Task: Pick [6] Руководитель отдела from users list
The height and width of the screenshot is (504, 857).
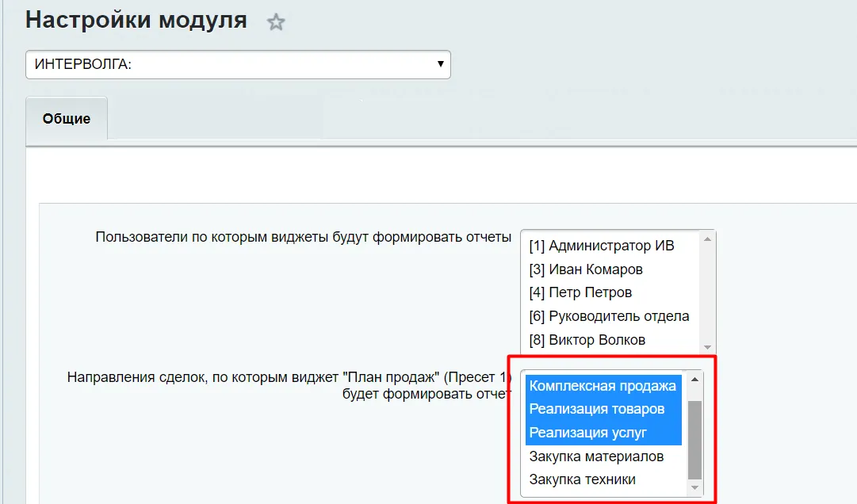Action: [609, 316]
